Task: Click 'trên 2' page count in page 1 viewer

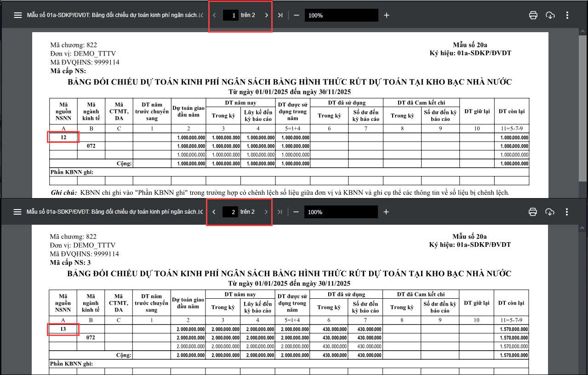Action: click(248, 15)
